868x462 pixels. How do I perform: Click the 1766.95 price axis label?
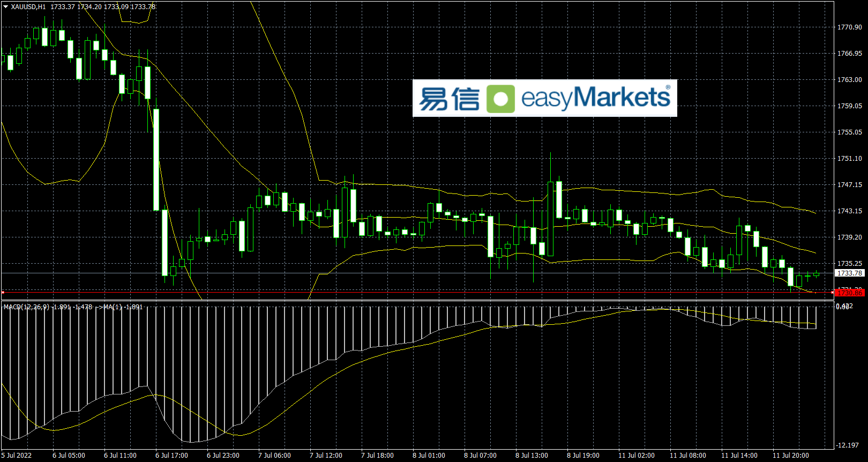850,54
